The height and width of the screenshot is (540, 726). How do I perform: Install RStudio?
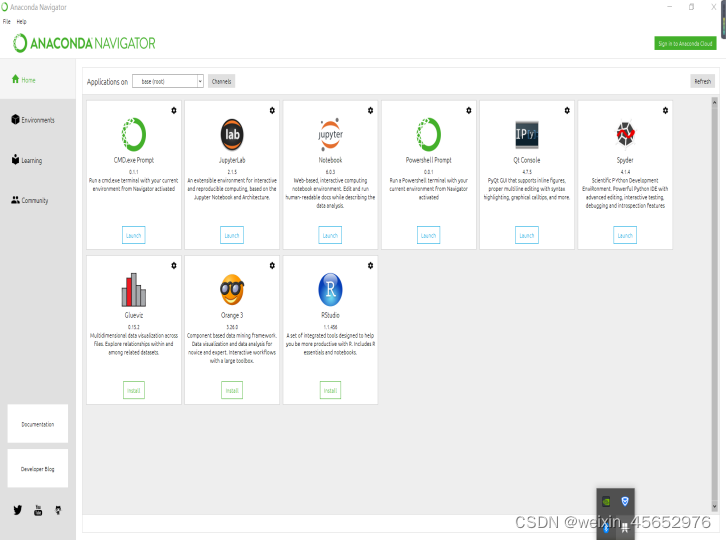click(330, 390)
